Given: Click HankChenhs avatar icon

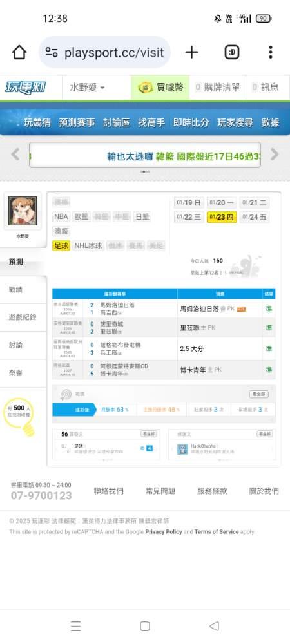Looking at the screenshot, I should [x=182, y=449].
